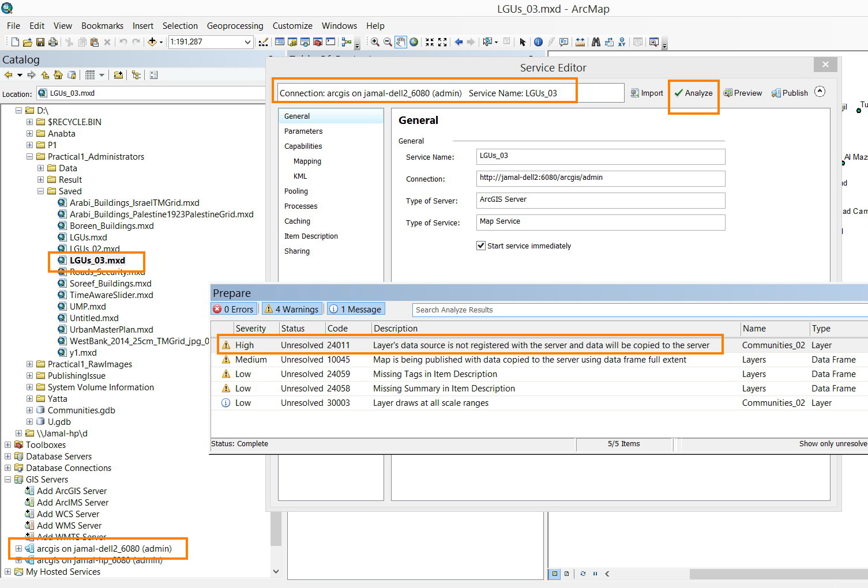Image resolution: width=868 pixels, height=588 pixels.
Task: Click the Analyze button
Action: (x=693, y=93)
